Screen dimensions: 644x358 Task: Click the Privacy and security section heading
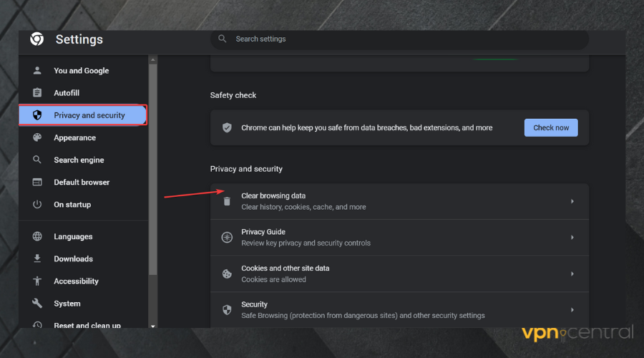tap(246, 169)
